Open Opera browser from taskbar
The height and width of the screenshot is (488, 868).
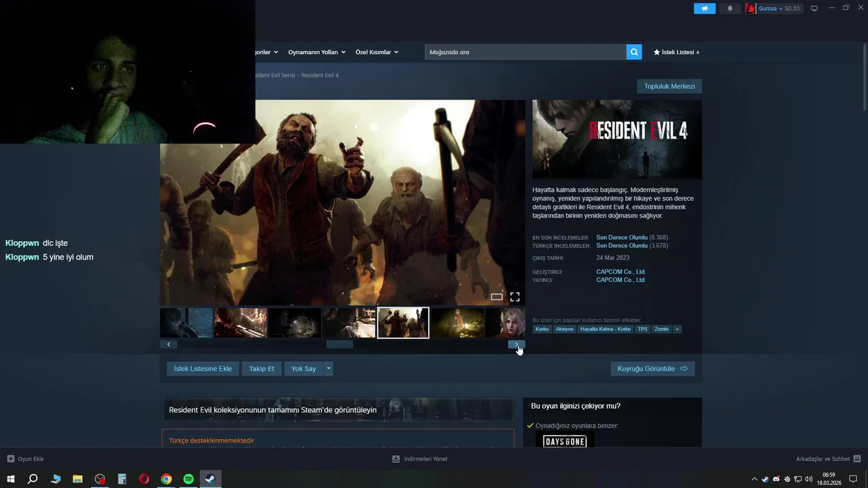coord(144,479)
